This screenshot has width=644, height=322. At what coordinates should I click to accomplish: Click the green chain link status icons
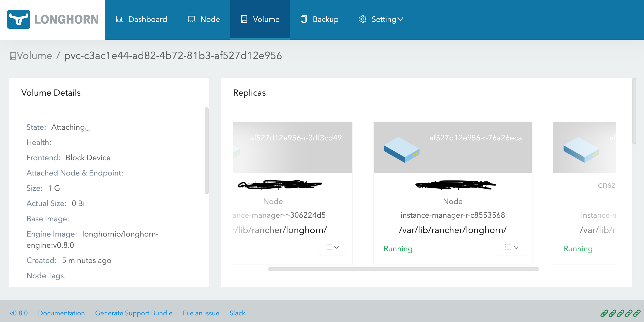620,313
